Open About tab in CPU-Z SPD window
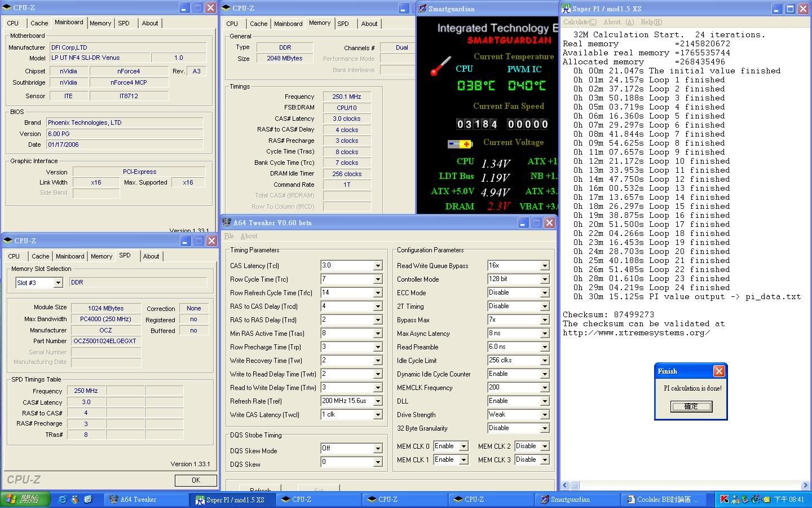This screenshot has height=508, width=812. (151, 256)
